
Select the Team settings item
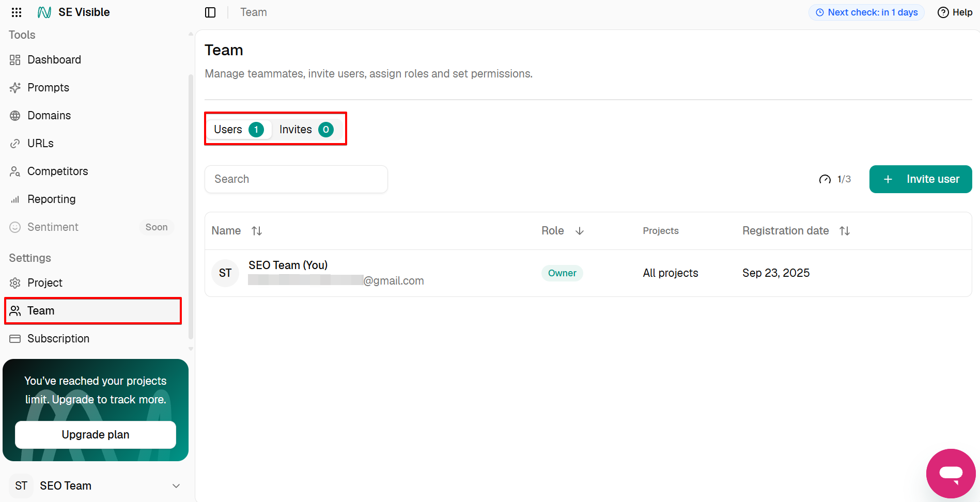click(x=93, y=311)
